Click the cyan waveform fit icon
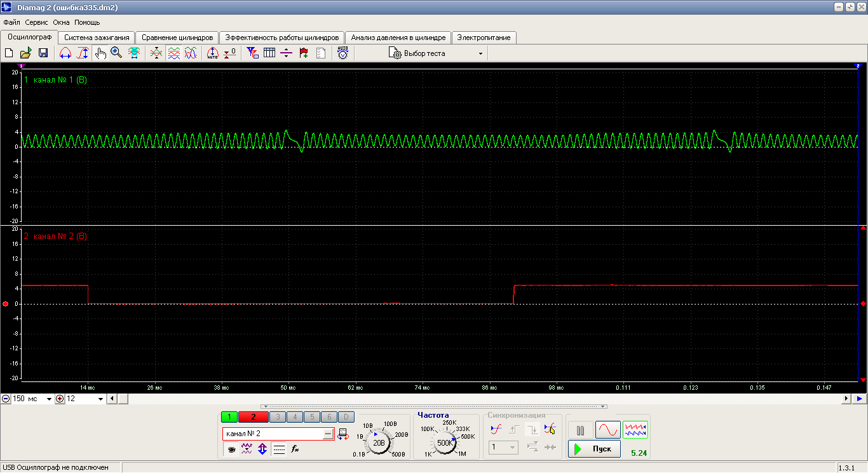The image size is (868, 473). [x=133, y=53]
